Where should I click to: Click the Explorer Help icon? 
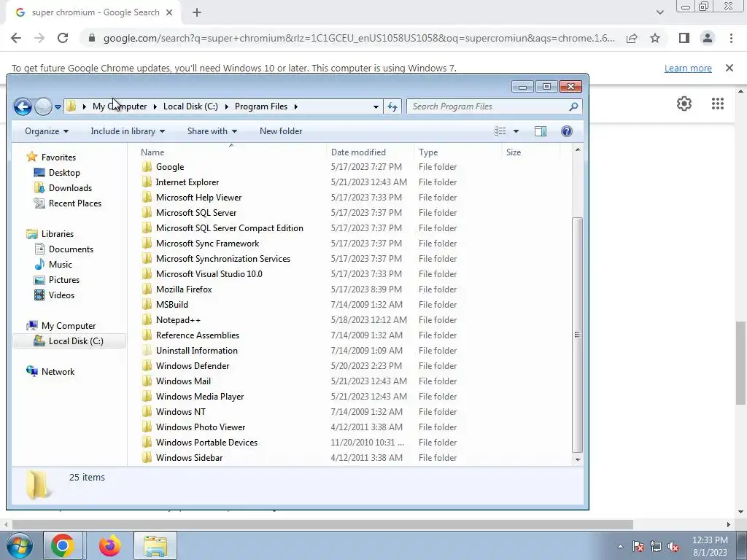point(566,131)
